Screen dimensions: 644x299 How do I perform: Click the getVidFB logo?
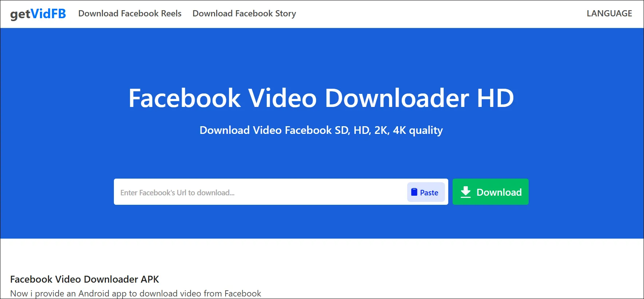pos(38,14)
